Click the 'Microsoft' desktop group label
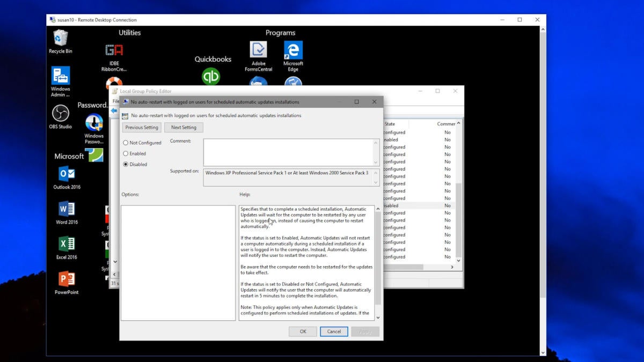The image size is (644, 362). pos(69,156)
